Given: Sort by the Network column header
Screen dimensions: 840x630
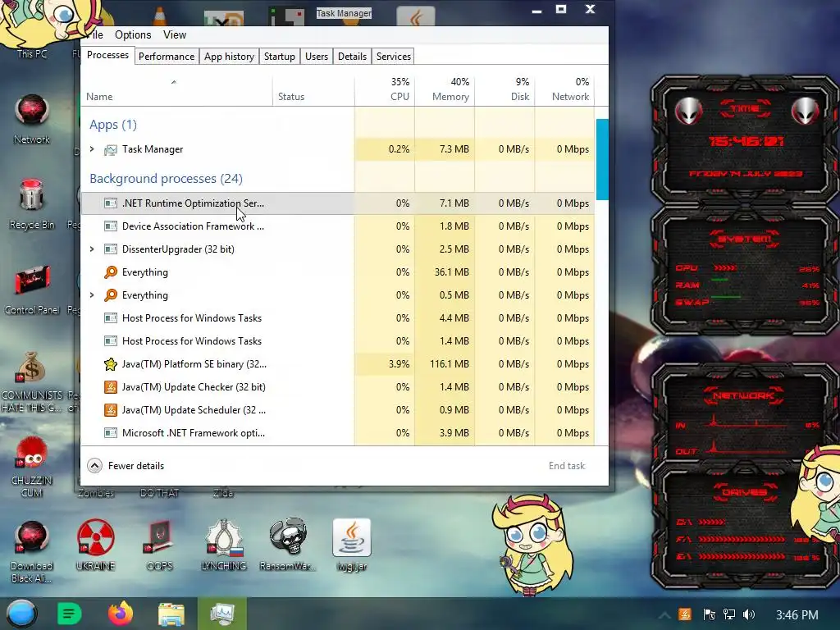Looking at the screenshot, I should tap(564, 91).
